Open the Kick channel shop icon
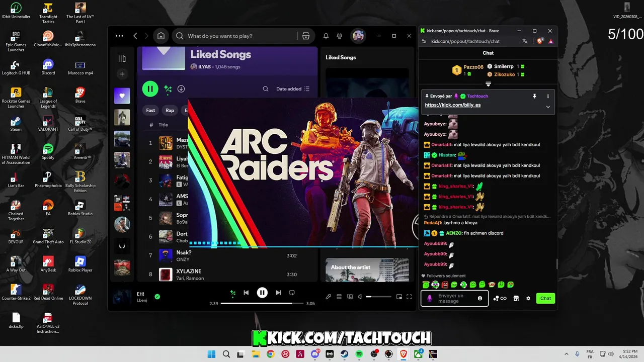The height and width of the screenshot is (362, 644). pos(516,298)
